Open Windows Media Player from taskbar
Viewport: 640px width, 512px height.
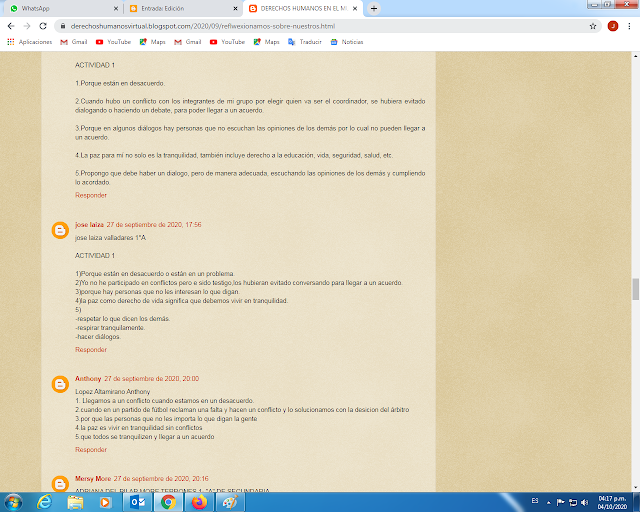coord(105,502)
